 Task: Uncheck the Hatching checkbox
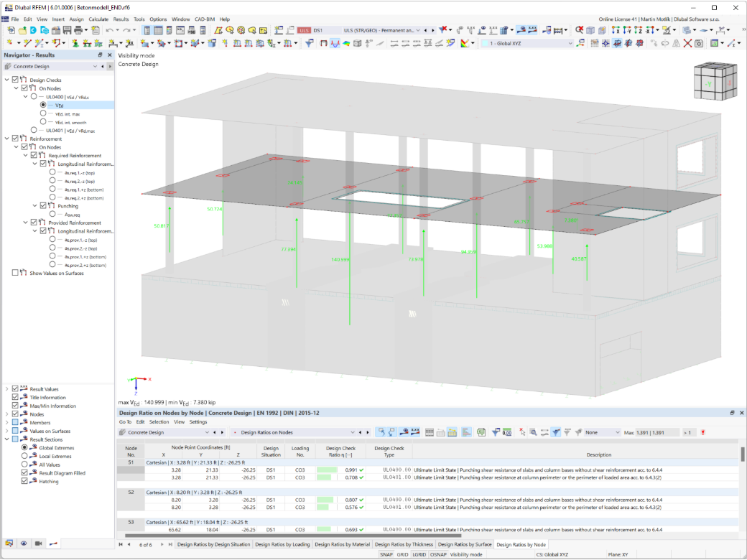click(x=24, y=481)
